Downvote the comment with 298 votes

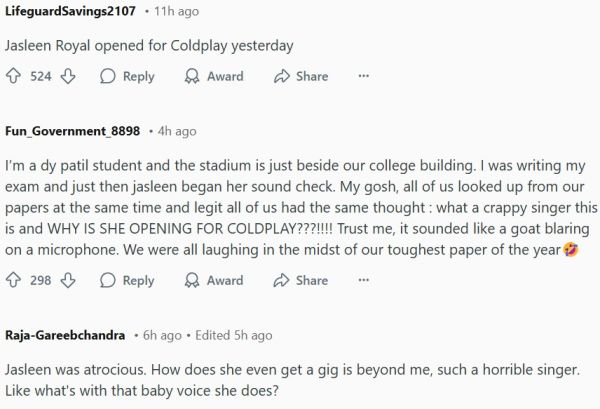point(68,280)
